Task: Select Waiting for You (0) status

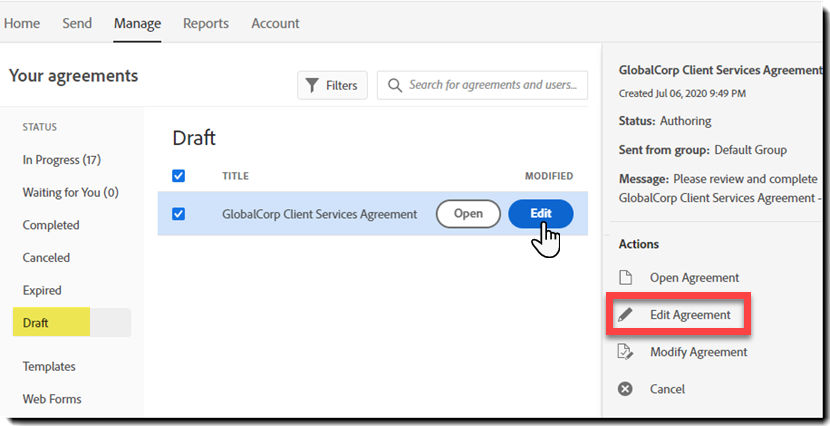Action: click(x=70, y=193)
